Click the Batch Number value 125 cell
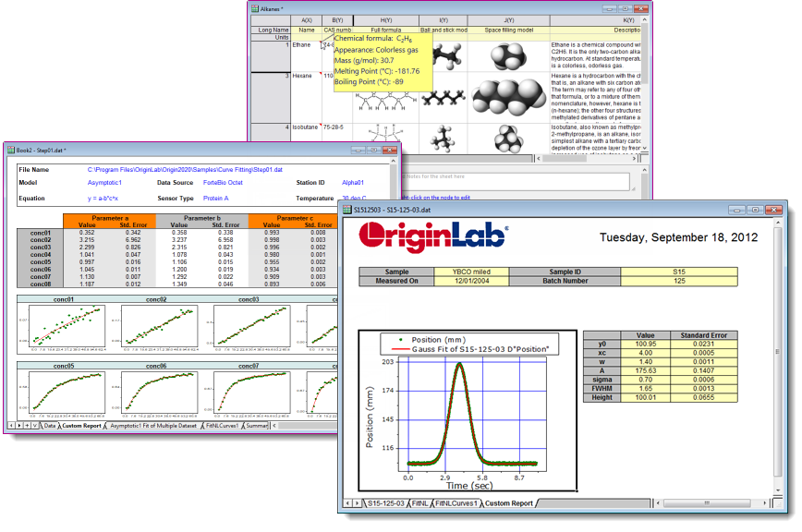The width and height of the screenshot is (802, 532). [679, 281]
